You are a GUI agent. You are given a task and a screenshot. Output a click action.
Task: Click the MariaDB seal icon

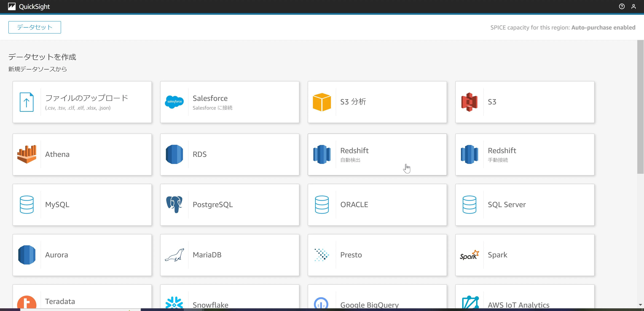[174, 255]
